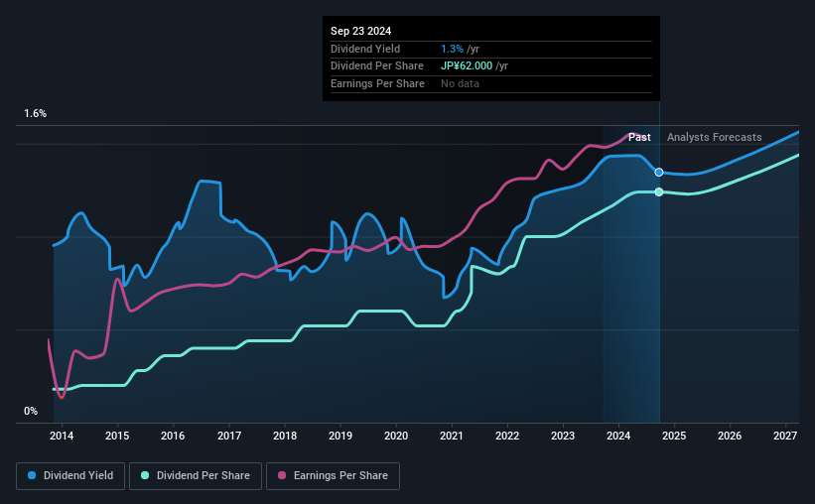
Task: Click the 1.3% dividend yield value
Action: 452,49
